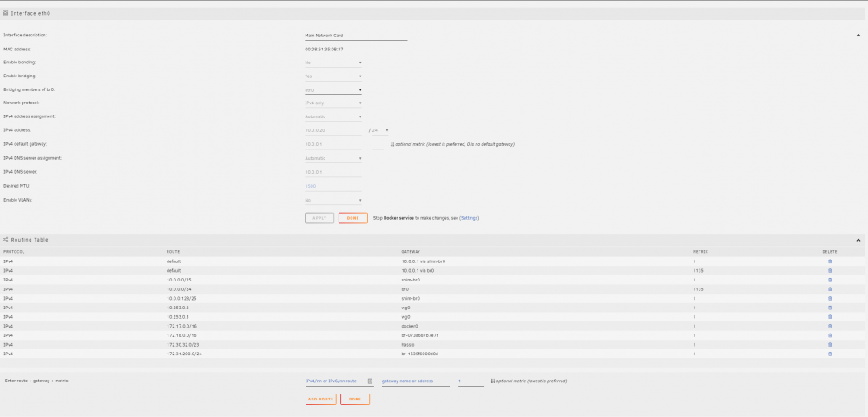Click the IPv4 default gateway field

pyautogui.click(x=333, y=144)
